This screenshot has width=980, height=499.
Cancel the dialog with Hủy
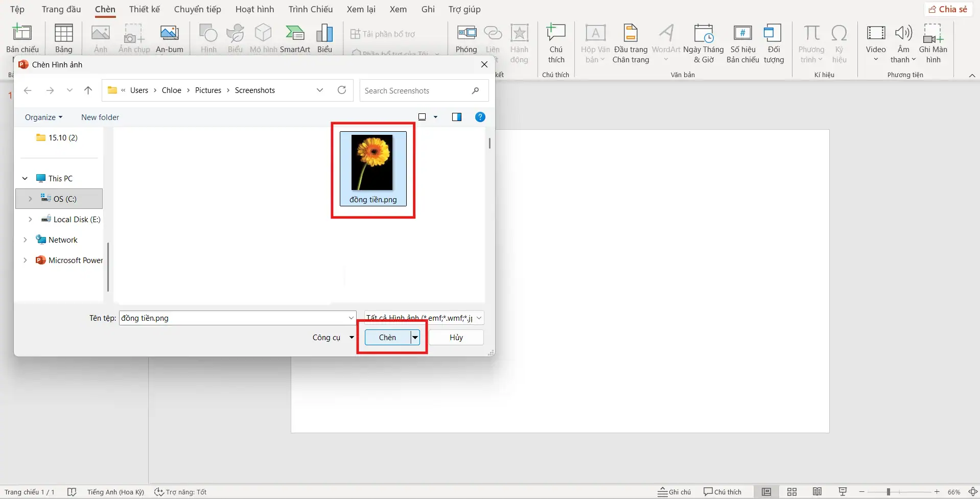pyautogui.click(x=456, y=337)
